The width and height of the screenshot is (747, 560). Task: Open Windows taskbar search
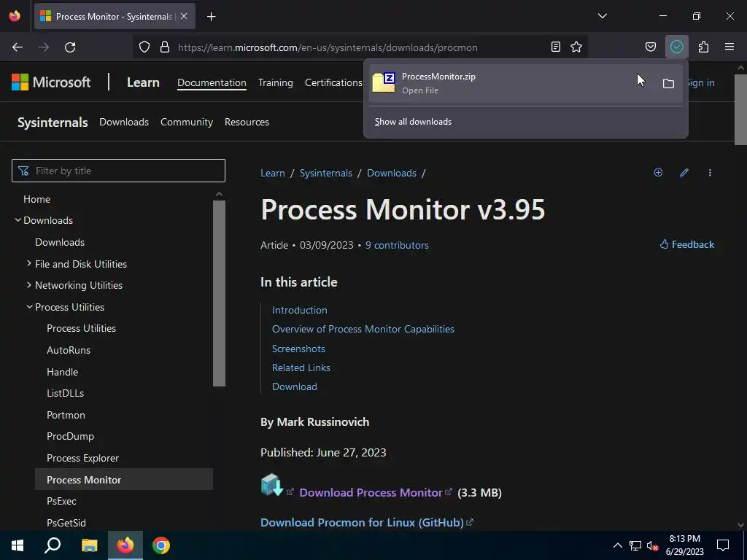[x=53, y=545]
